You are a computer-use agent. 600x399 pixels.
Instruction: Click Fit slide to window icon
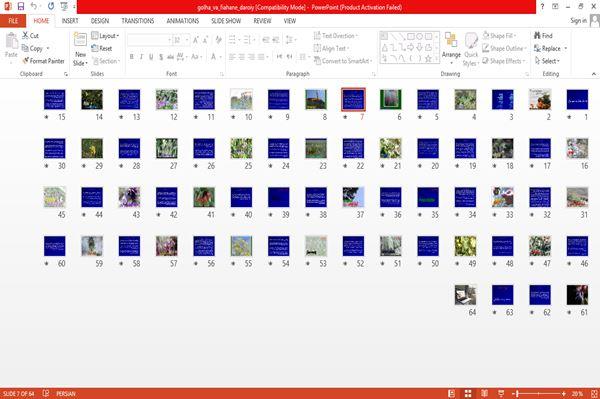pyautogui.click(x=594, y=393)
